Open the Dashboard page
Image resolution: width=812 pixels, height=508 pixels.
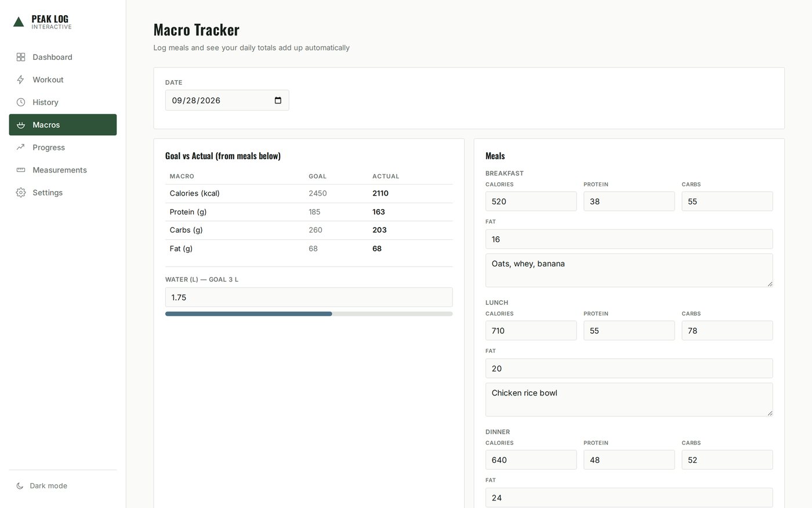tap(63, 57)
